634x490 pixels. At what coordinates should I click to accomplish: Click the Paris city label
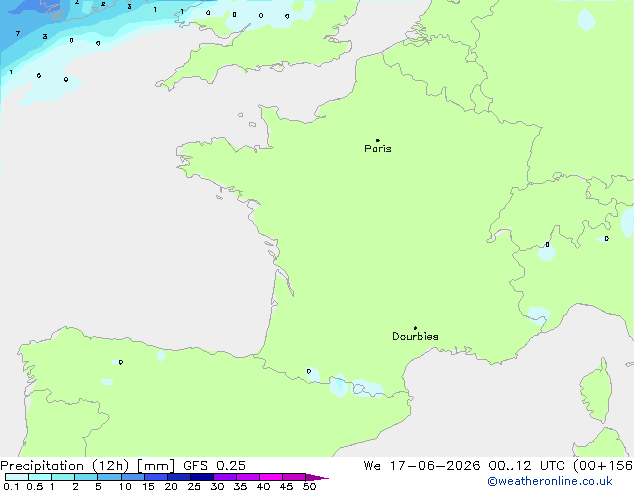pos(378,149)
